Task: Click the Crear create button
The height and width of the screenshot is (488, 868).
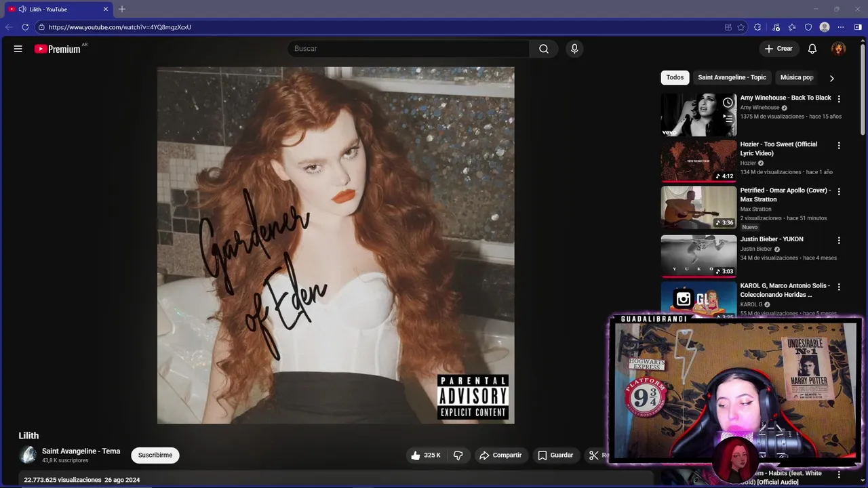Action: click(x=778, y=49)
